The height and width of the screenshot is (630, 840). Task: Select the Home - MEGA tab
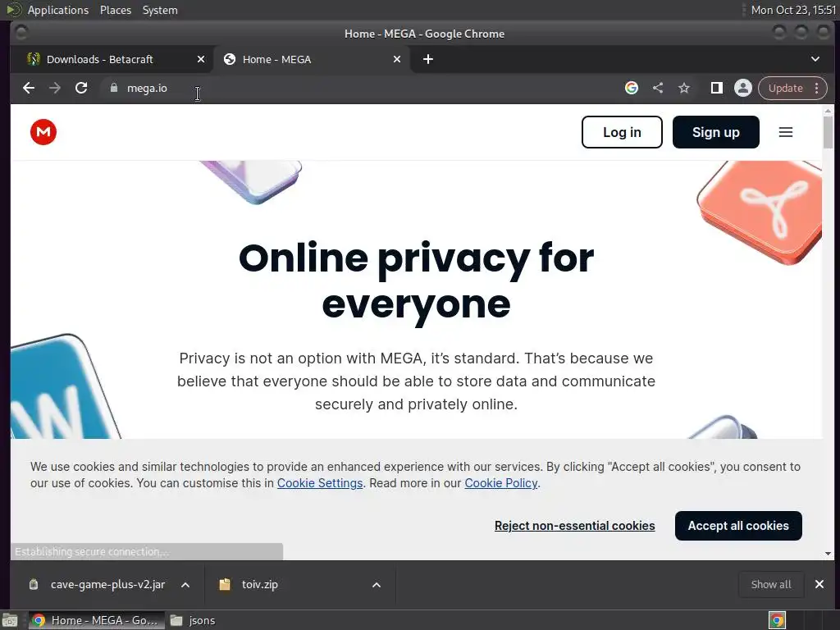tap(312, 59)
